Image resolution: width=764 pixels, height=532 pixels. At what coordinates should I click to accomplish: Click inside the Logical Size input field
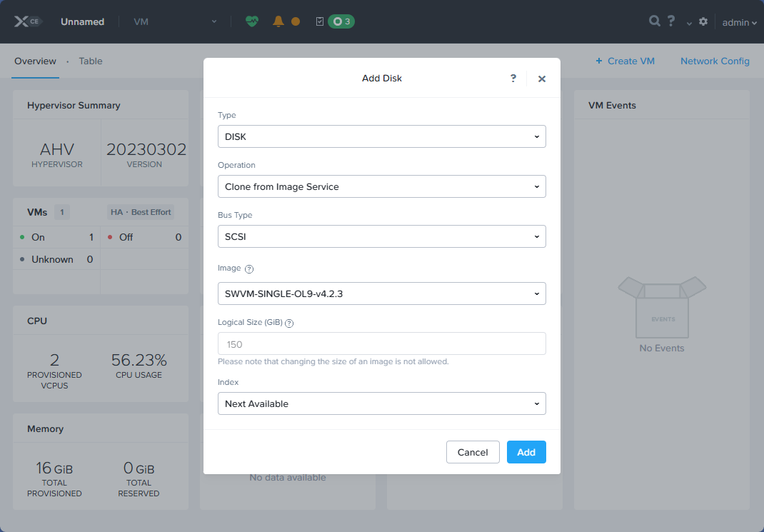tap(381, 343)
